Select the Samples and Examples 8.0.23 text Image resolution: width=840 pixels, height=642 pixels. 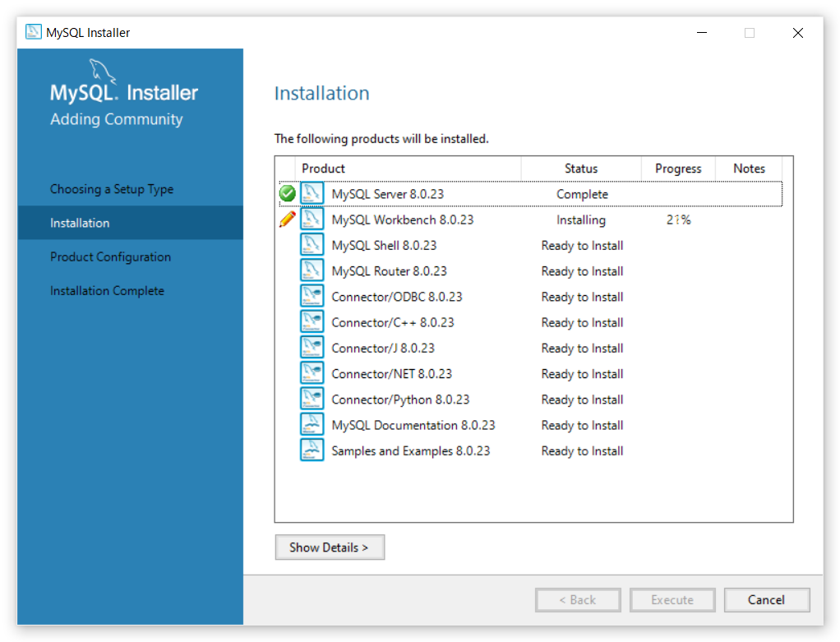click(x=411, y=451)
